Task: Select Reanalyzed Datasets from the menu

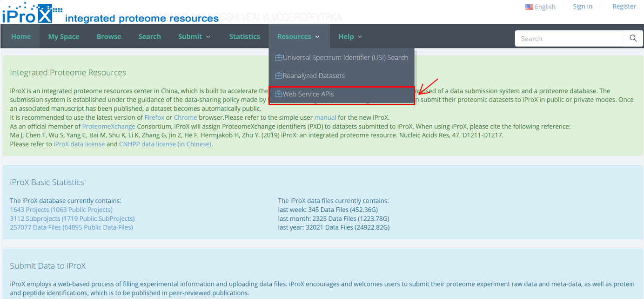Action: [313, 76]
